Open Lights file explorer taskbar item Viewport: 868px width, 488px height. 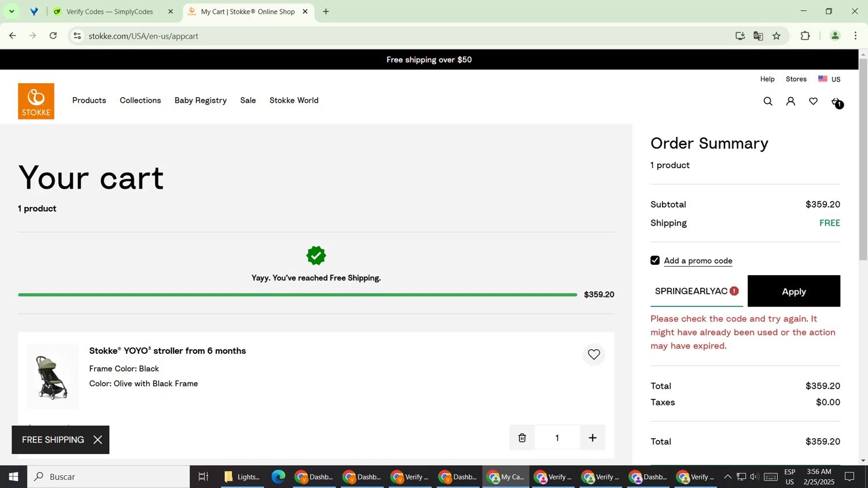pos(242,477)
